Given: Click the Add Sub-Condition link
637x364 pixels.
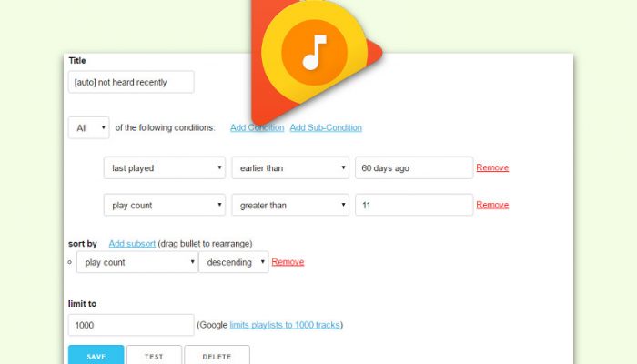Looking at the screenshot, I should tap(326, 127).
